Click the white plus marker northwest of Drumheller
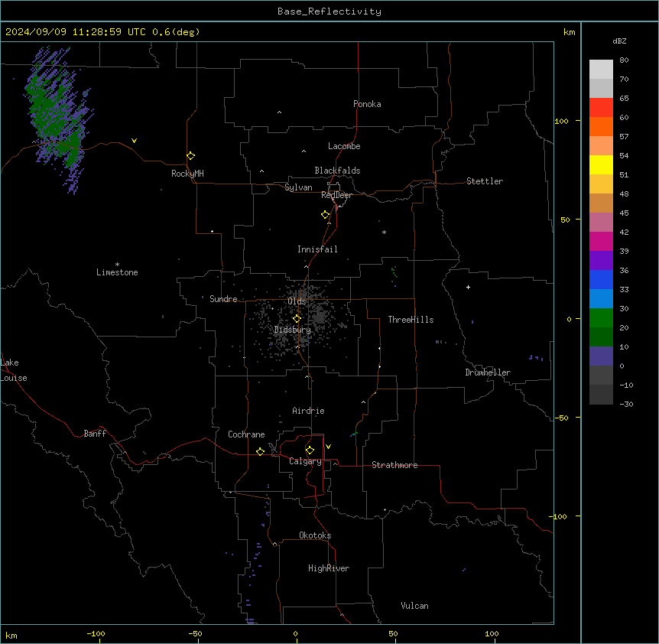This screenshot has height=644, width=659. [x=468, y=287]
